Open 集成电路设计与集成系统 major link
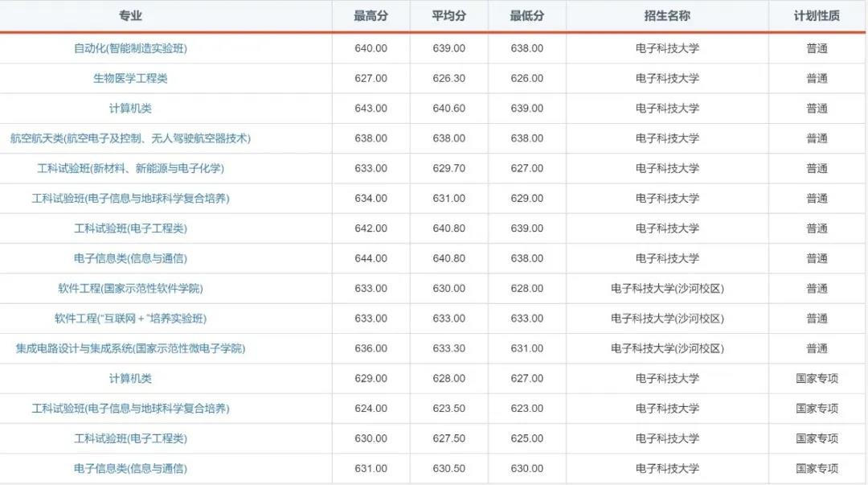This screenshot has width=868, height=485. [130, 348]
